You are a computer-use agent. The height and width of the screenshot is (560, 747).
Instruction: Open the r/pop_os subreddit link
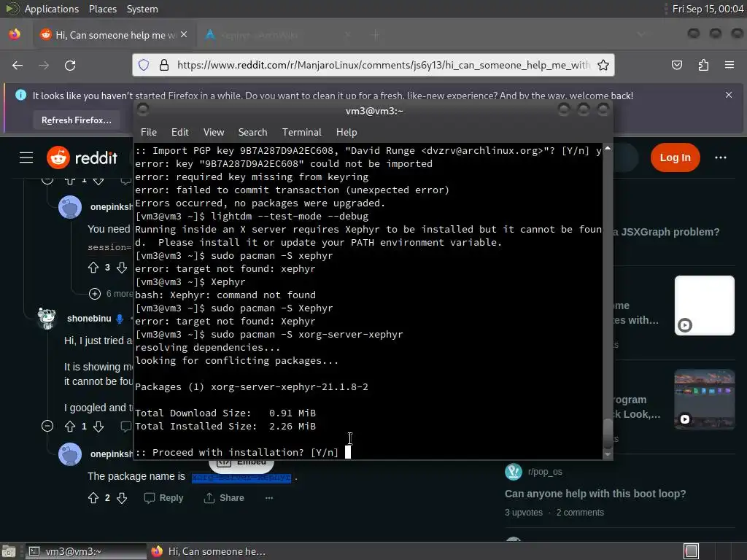click(x=545, y=472)
